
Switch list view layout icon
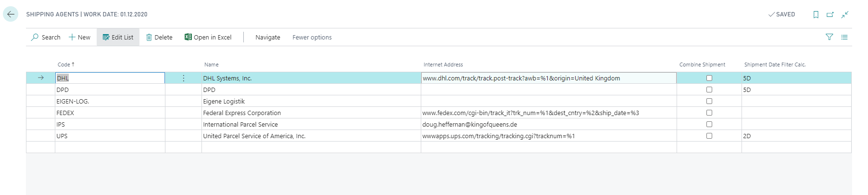click(x=844, y=37)
